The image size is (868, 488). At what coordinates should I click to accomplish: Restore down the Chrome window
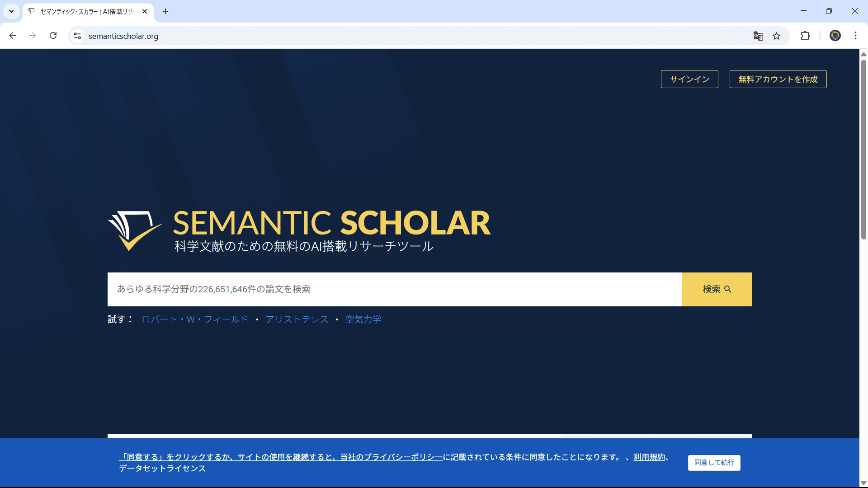click(829, 11)
